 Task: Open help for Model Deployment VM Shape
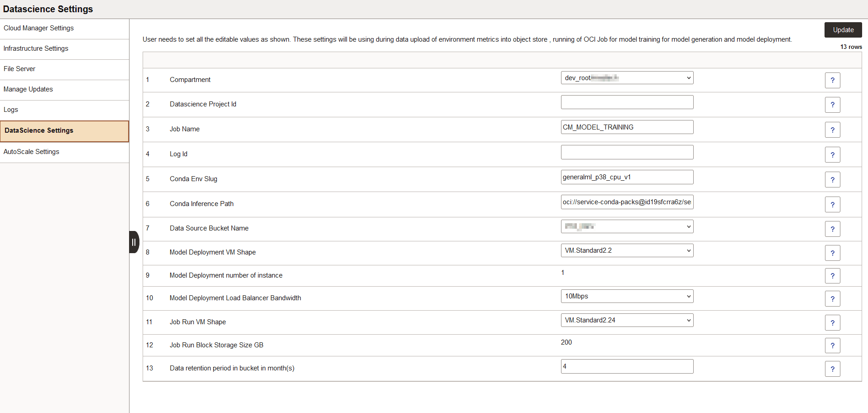pyautogui.click(x=833, y=253)
